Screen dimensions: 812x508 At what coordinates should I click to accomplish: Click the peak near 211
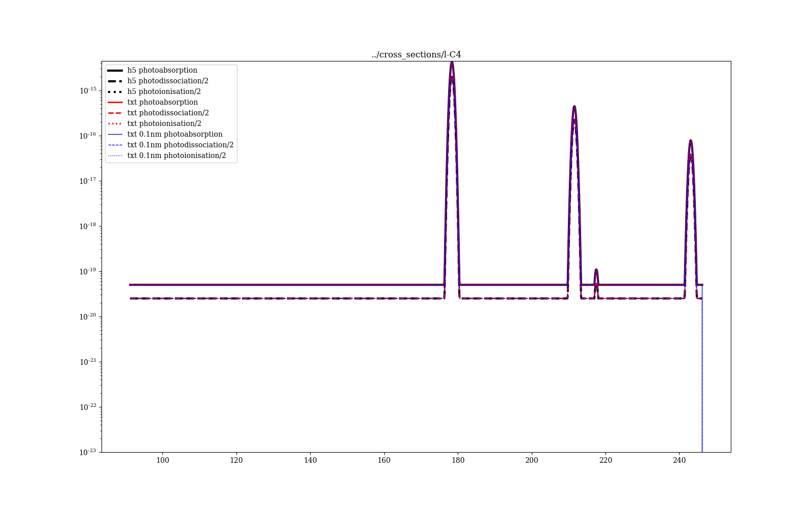tap(574, 108)
